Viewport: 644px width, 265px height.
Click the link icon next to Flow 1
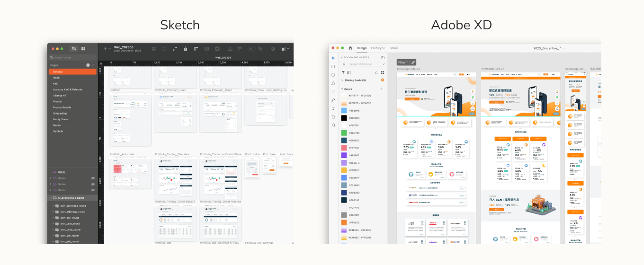tap(413, 62)
